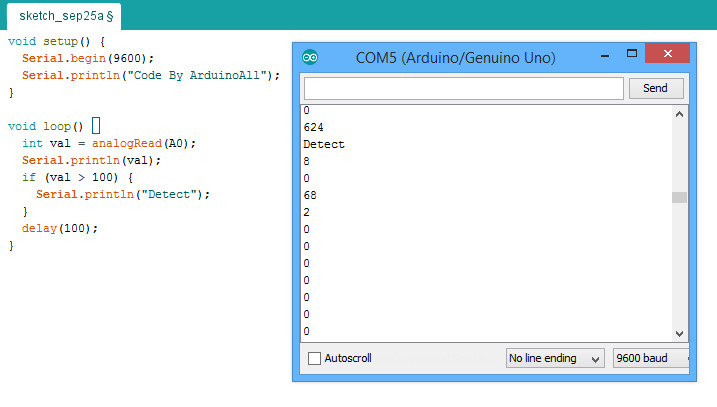Click the '624' value in serial output
Screen dimensions: 717x407
313,127
